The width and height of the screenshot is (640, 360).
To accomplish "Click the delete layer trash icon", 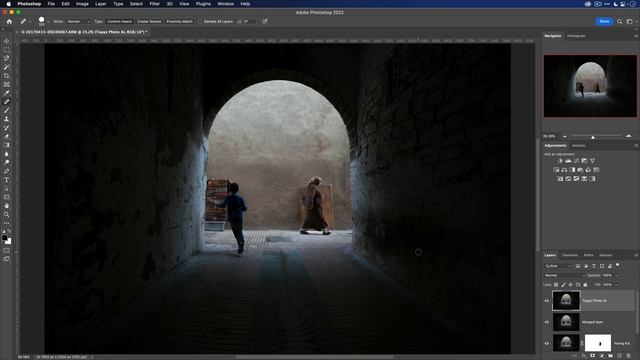I will [628, 356].
